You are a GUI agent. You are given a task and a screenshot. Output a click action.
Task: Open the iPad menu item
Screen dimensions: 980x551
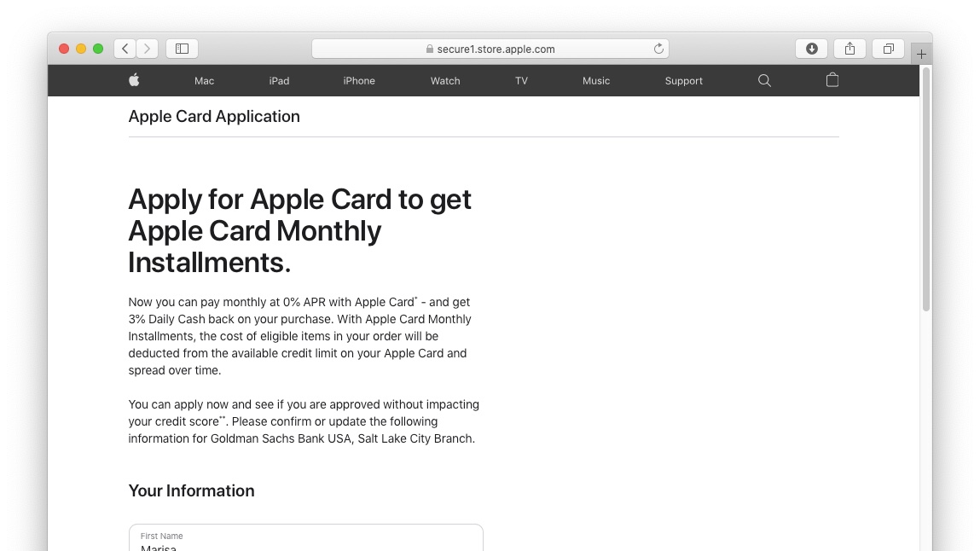click(x=279, y=80)
